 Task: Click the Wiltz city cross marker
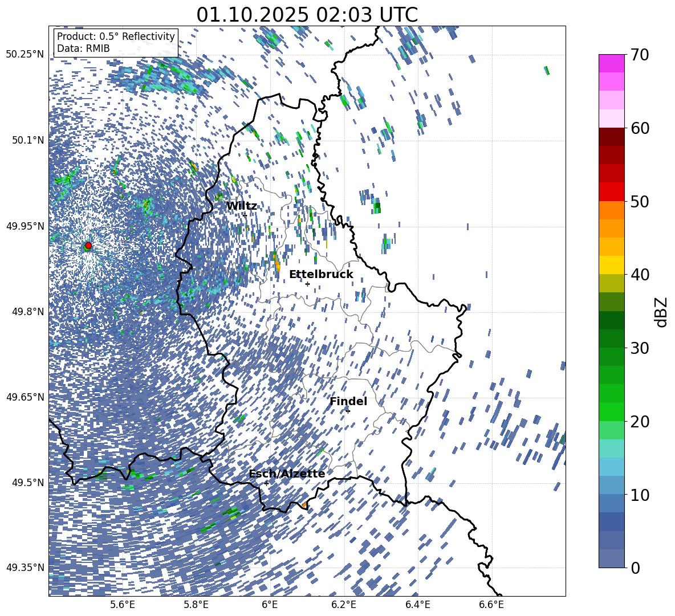click(x=245, y=215)
